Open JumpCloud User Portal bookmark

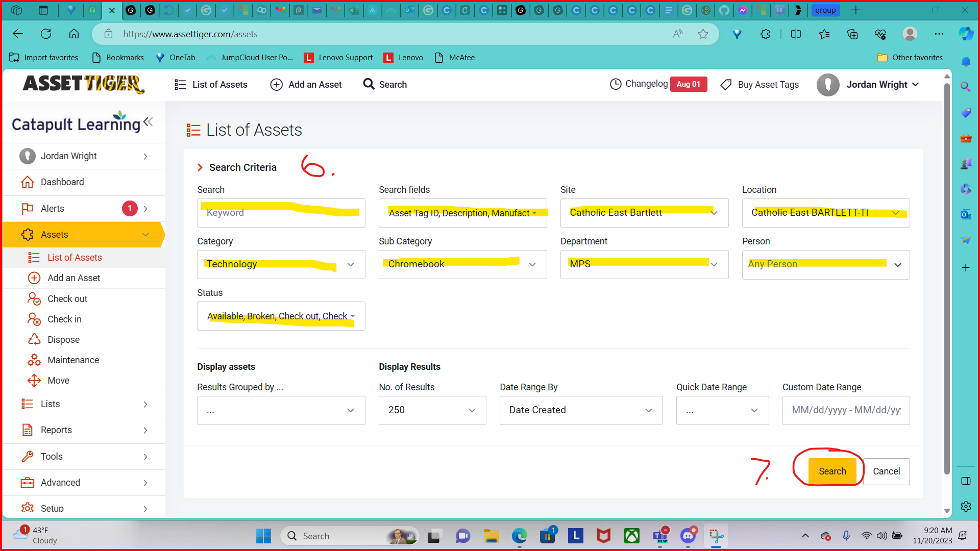250,58
